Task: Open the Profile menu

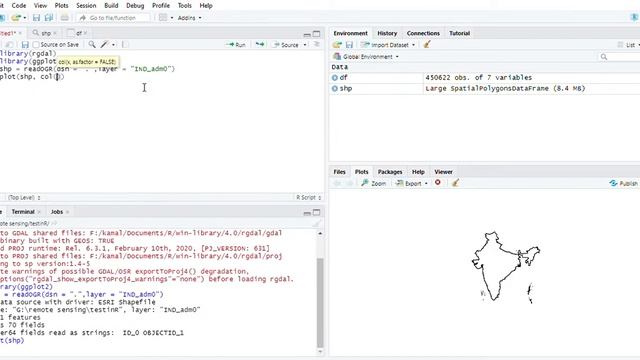Action: click(161, 6)
